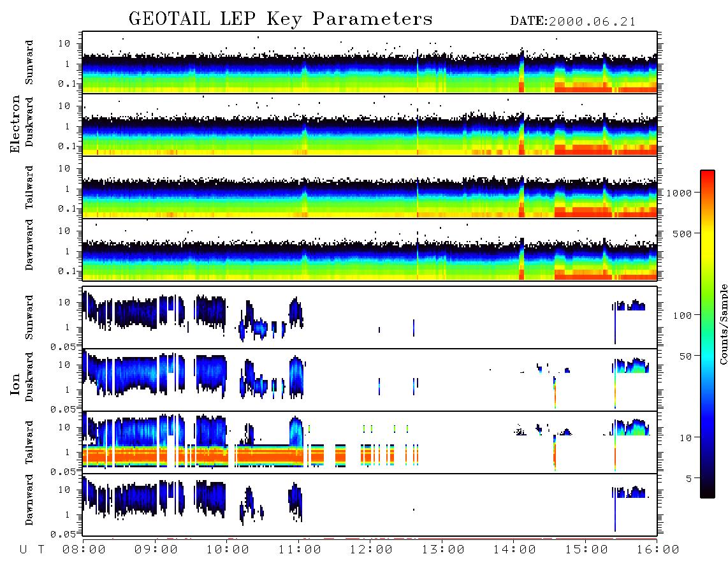Click the 10:00 time tick label
The width and height of the screenshot is (728, 561).
click(x=228, y=550)
